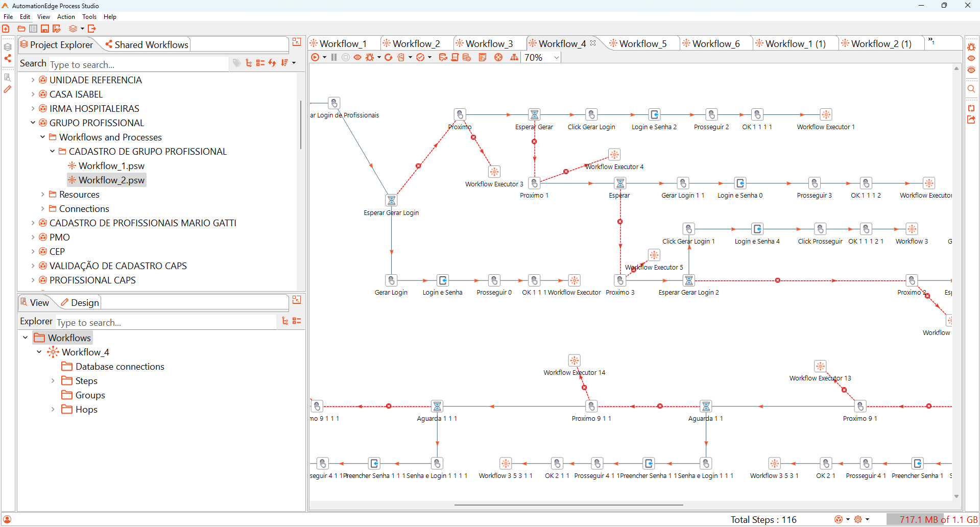Click the Project Explorer search field

coord(138,64)
